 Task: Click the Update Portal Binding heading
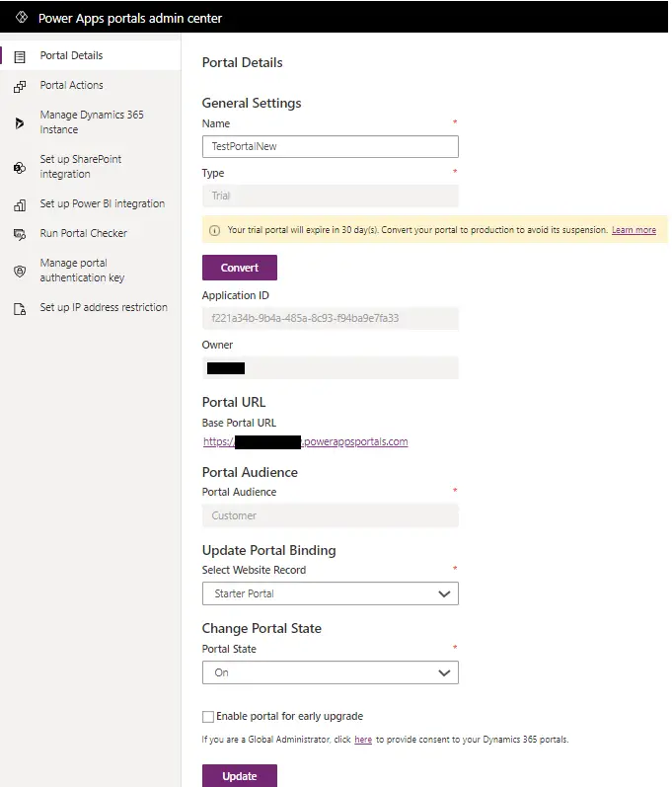268,550
